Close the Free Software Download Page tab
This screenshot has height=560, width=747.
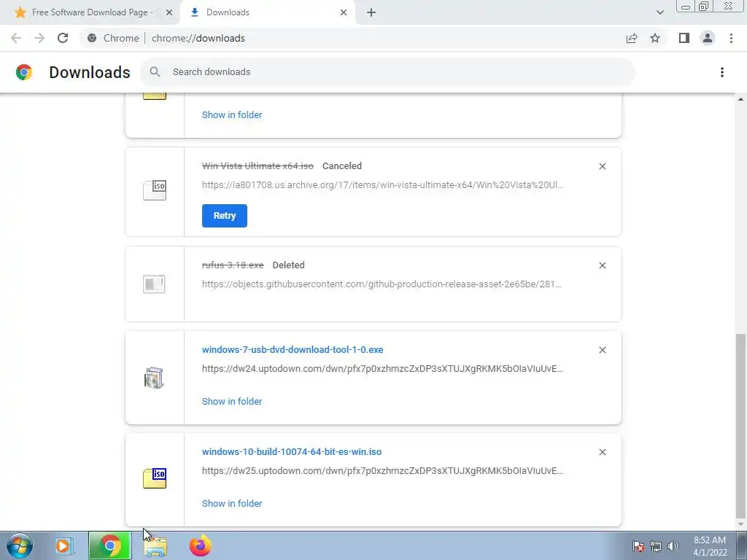tap(169, 12)
